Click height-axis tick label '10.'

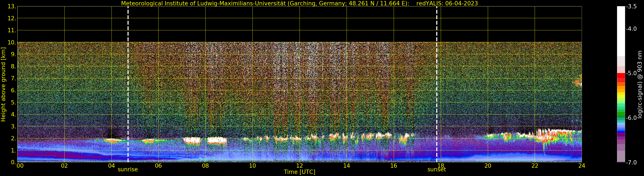click(12, 43)
